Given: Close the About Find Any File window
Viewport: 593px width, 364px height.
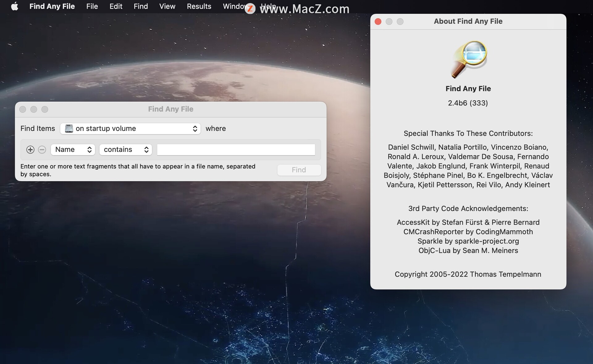Looking at the screenshot, I should tap(378, 21).
